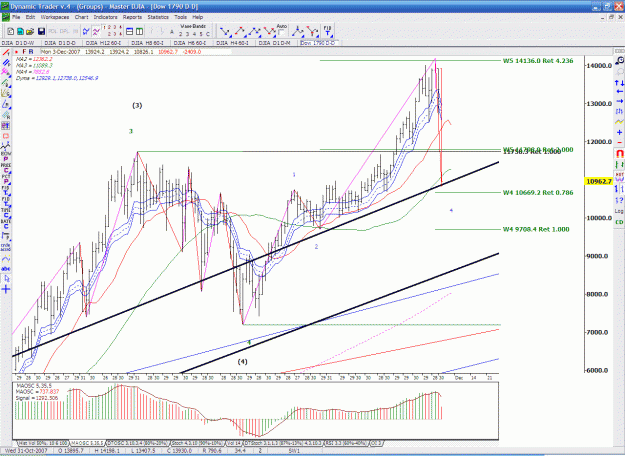This screenshot has width=625, height=456.
Task: Open the Statistics menu
Action: click(x=158, y=17)
